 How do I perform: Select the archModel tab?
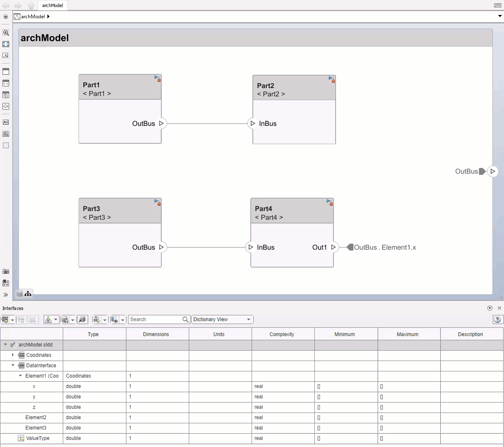[x=52, y=5]
